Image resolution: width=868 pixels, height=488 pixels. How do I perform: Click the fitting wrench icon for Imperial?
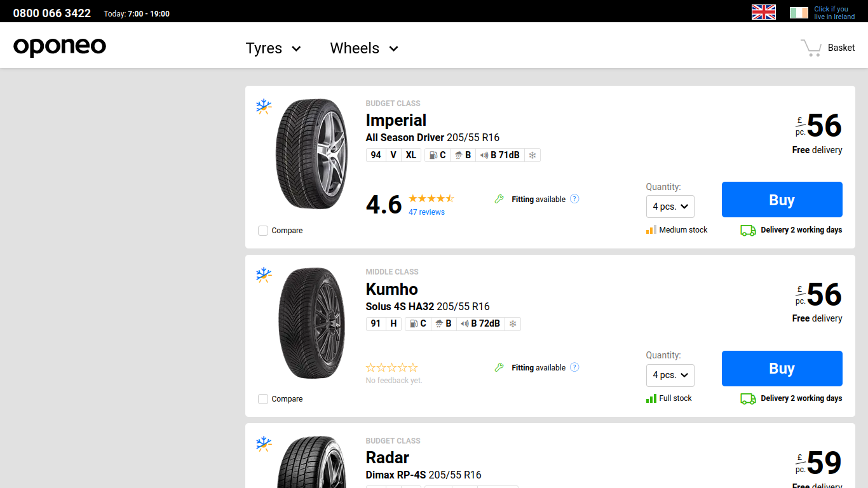pyautogui.click(x=499, y=199)
